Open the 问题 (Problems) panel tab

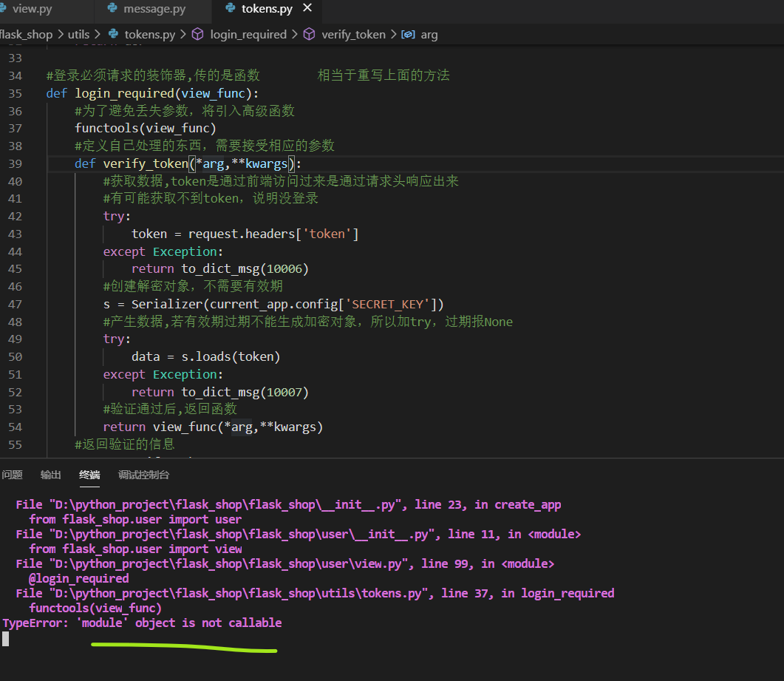click(12, 475)
